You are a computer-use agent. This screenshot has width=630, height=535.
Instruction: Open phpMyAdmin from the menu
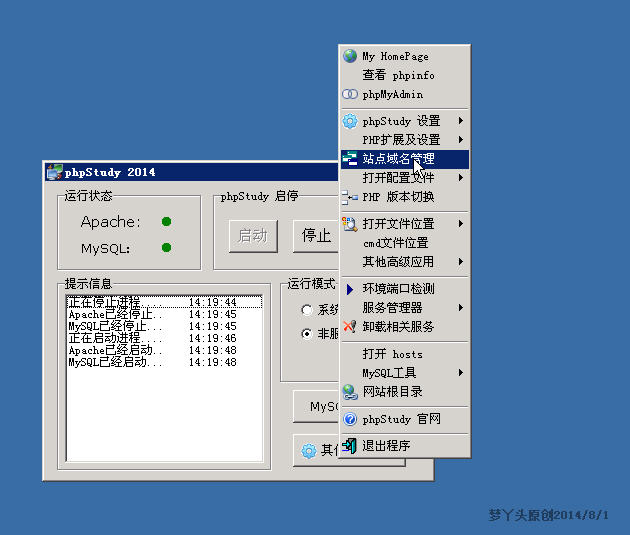pyautogui.click(x=405, y=94)
